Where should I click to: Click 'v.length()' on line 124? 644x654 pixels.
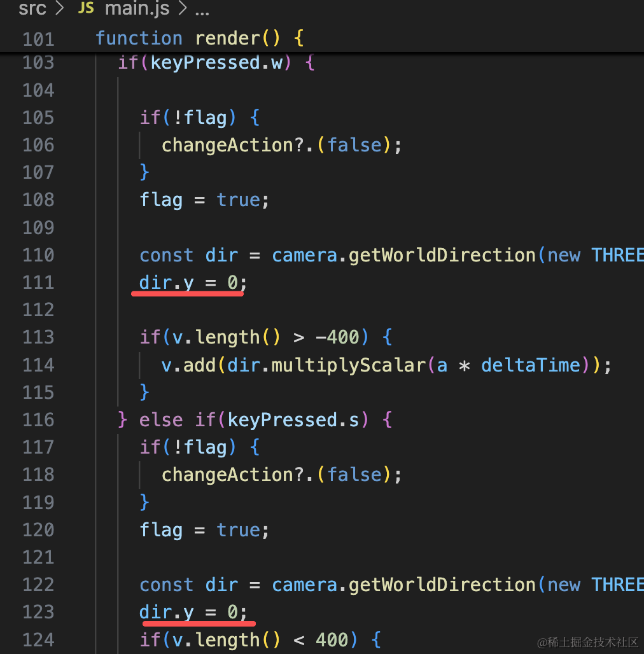(227, 639)
